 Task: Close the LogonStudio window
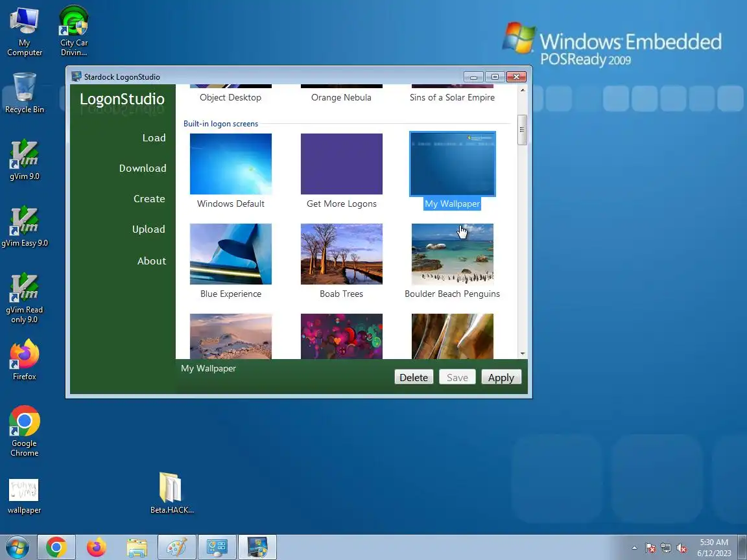516,76
